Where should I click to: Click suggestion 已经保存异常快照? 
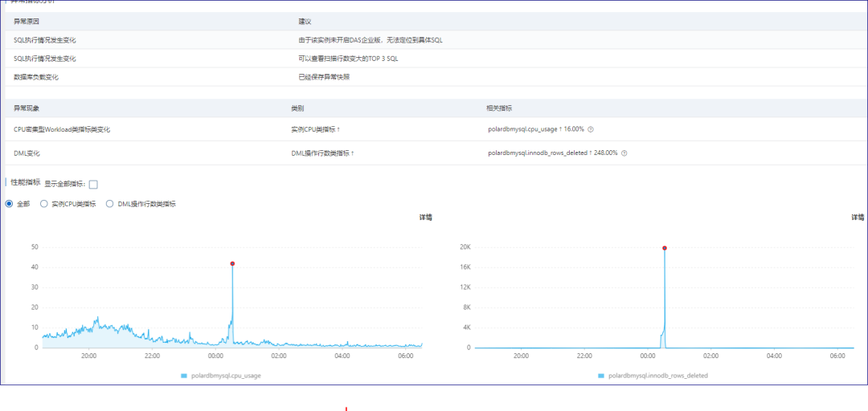pyautogui.click(x=324, y=77)
